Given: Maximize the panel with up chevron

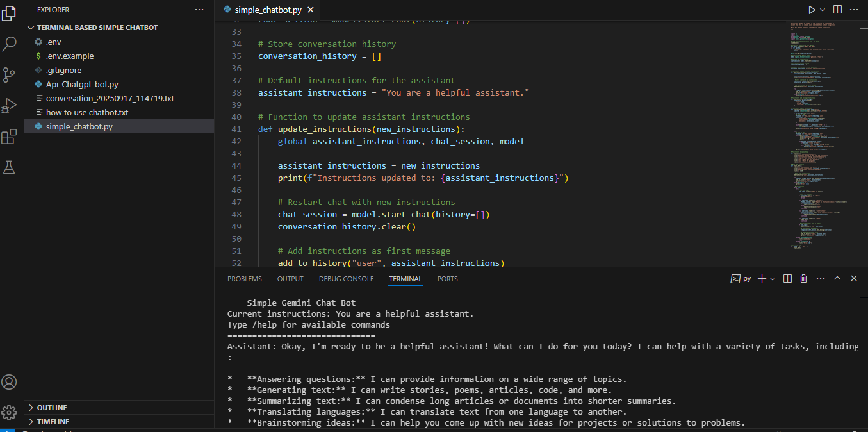Looking at the screenshot, I should pyautogui.click(x=837, y=279).
